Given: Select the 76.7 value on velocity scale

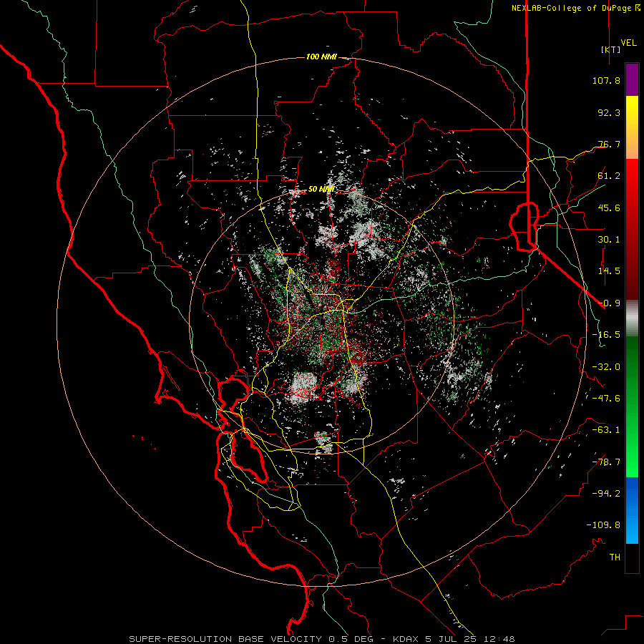Looking at the screenshot, I should [x=609, y=144].
